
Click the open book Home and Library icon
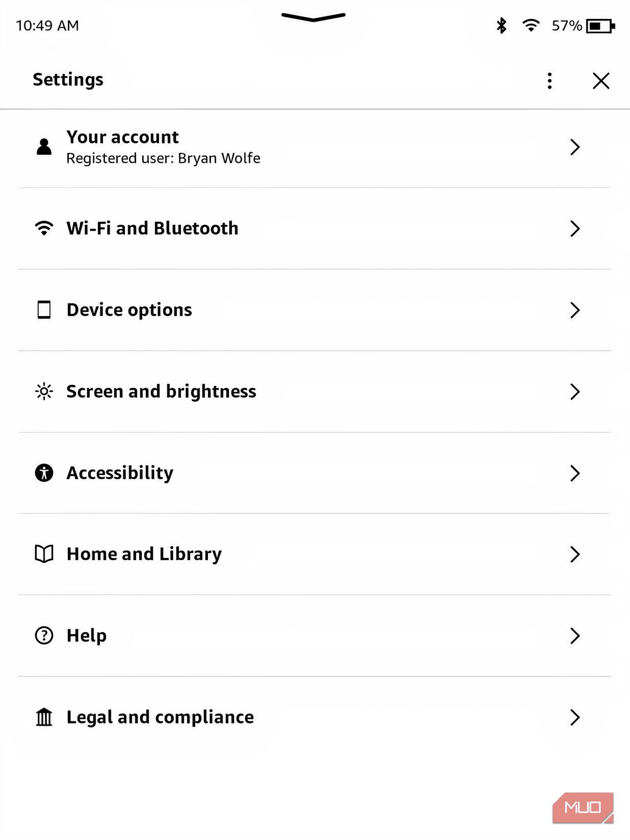point(44,554)
